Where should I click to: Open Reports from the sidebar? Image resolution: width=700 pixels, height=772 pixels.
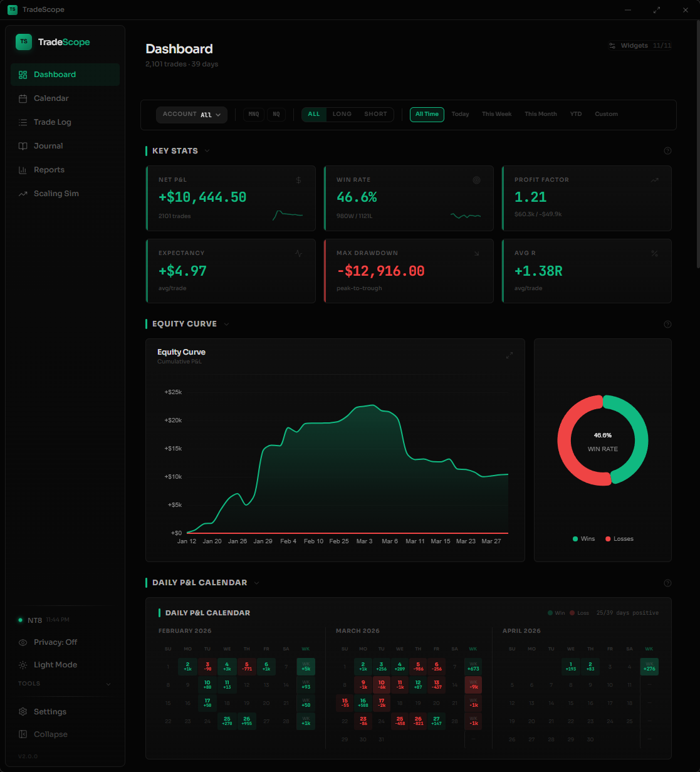(x=50, y=169)
